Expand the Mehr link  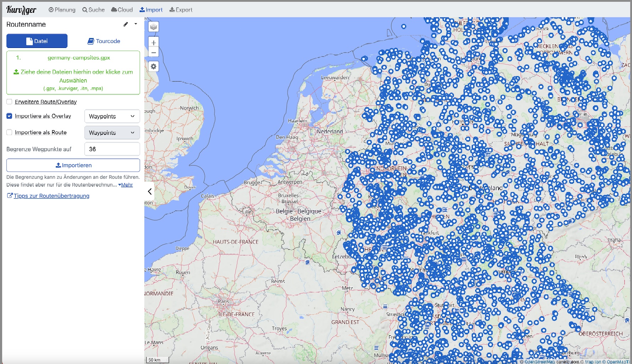[x=126, y=185]
